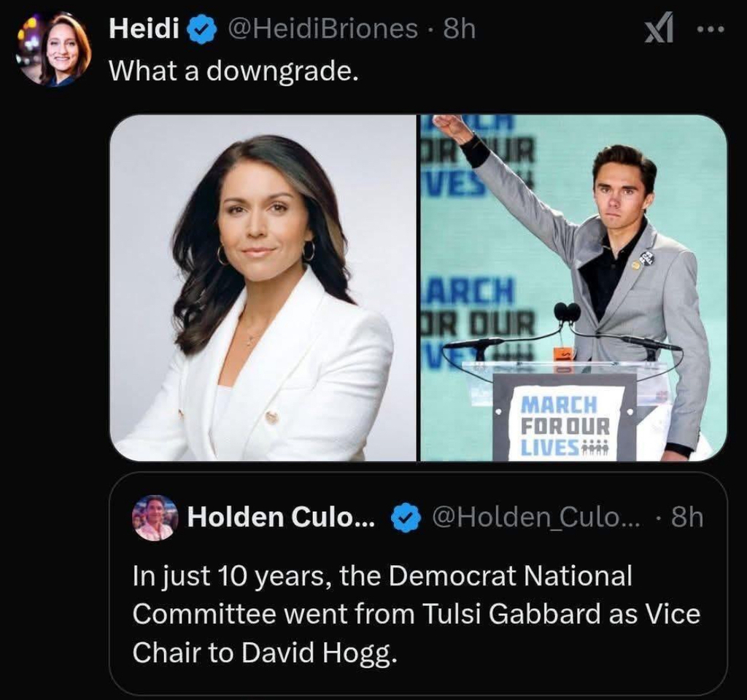Viewport: 747px width, 700px height.
Task: Click the verified badge beside Heidi
Action: click(x=201, y=30)
